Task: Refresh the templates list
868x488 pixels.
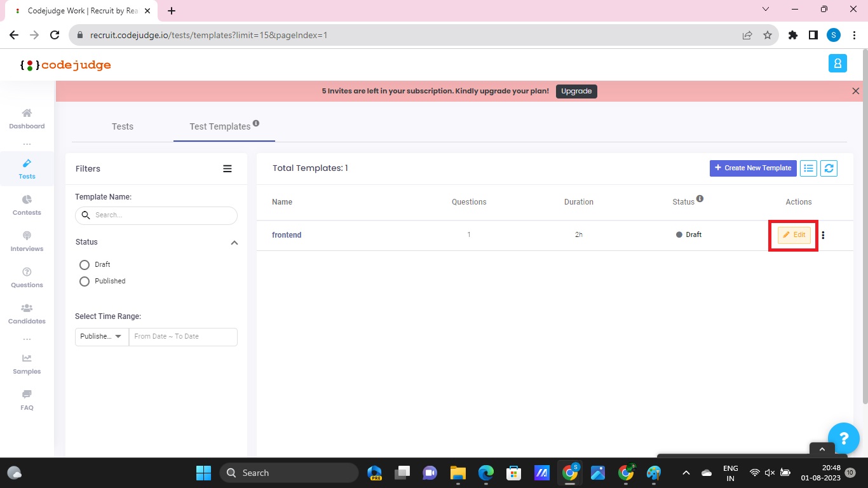Action: click(829, 168)
